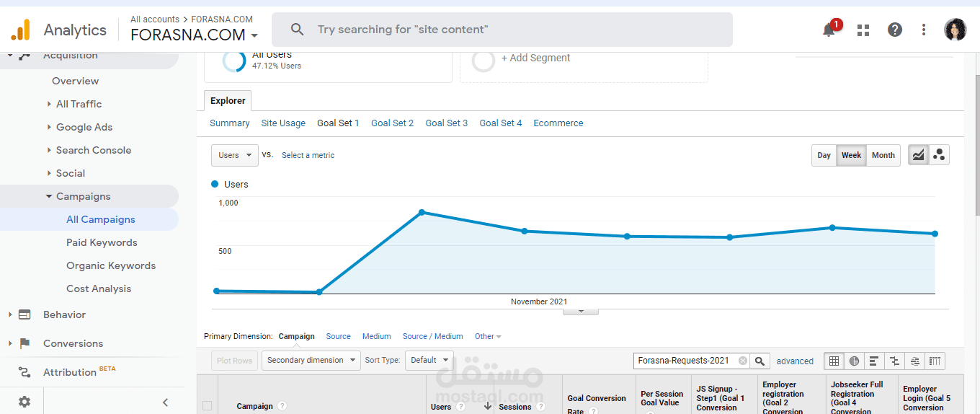The width and height of the screenshot is (980, 414).
Task: Set chart interval to Day
Action: click(x=824, y=155)
